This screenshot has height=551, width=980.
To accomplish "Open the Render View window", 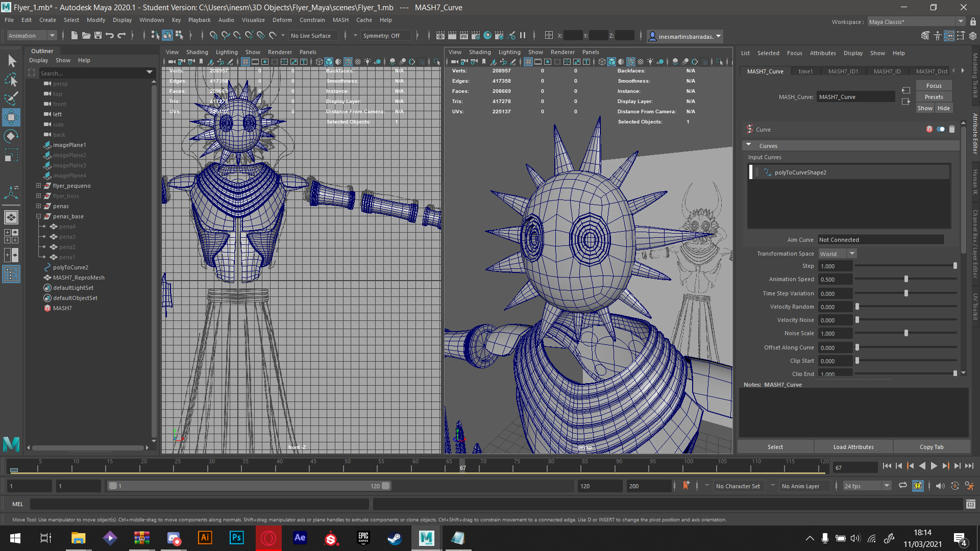I will point(440,35).
